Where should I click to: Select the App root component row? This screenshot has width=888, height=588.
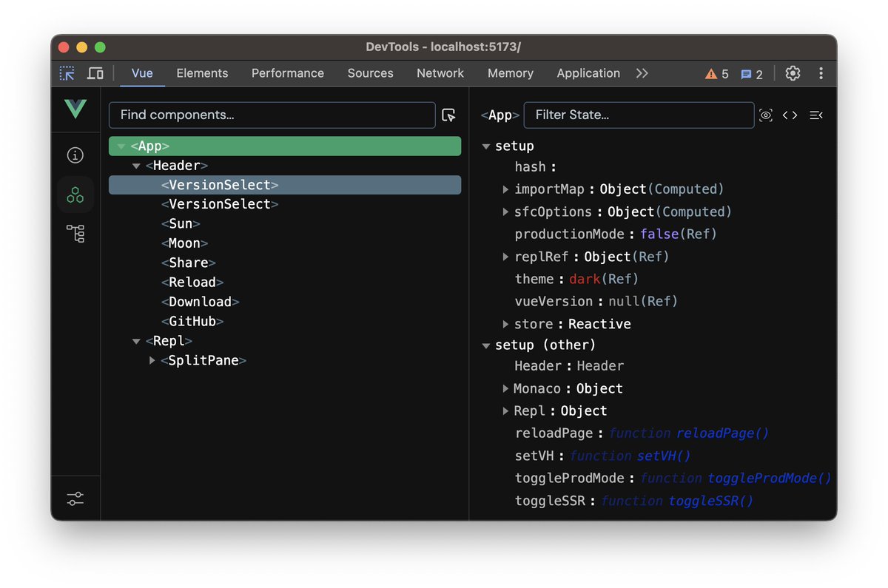285,146
